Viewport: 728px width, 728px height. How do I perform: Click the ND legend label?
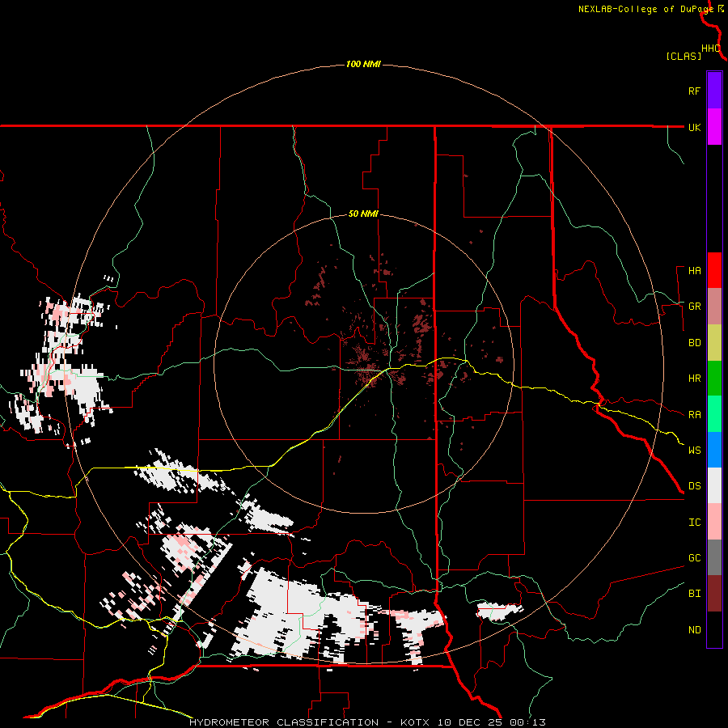[695, 630]
